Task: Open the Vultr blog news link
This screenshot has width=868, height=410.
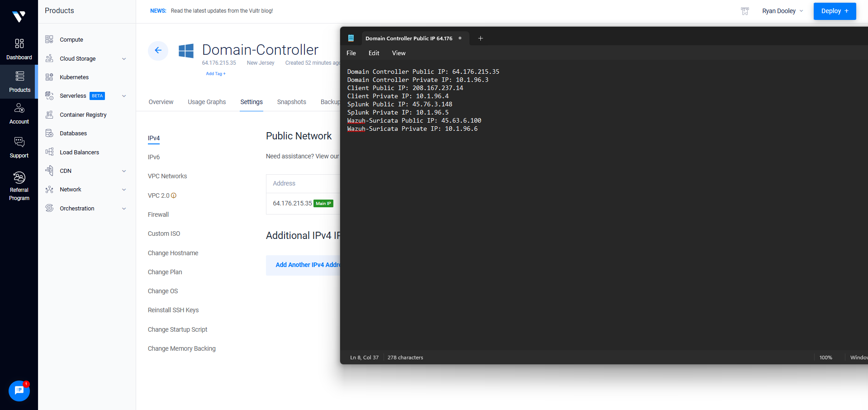Action: click(222, 11)
